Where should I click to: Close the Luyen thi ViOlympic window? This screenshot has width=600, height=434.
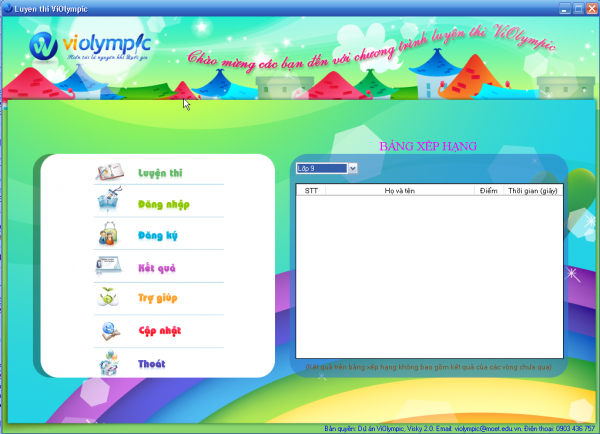click(x=592, y=8)
